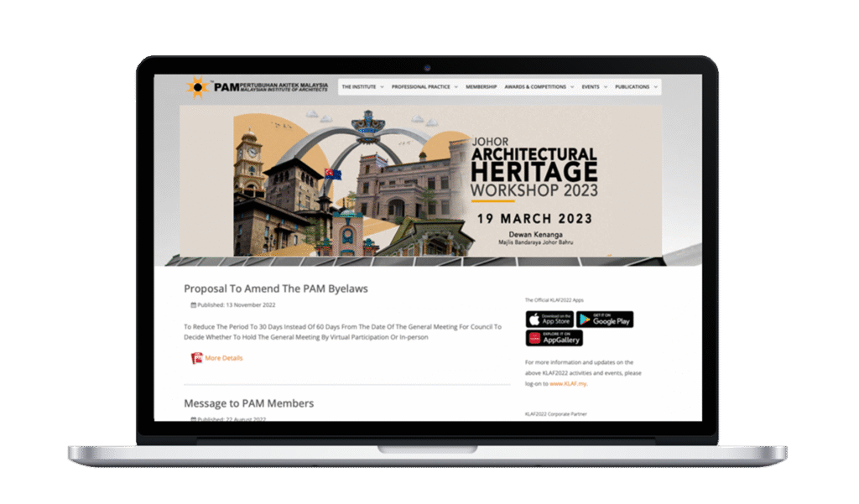
Task: Expand The Institute dropdown menu
Action: point(362,87)
